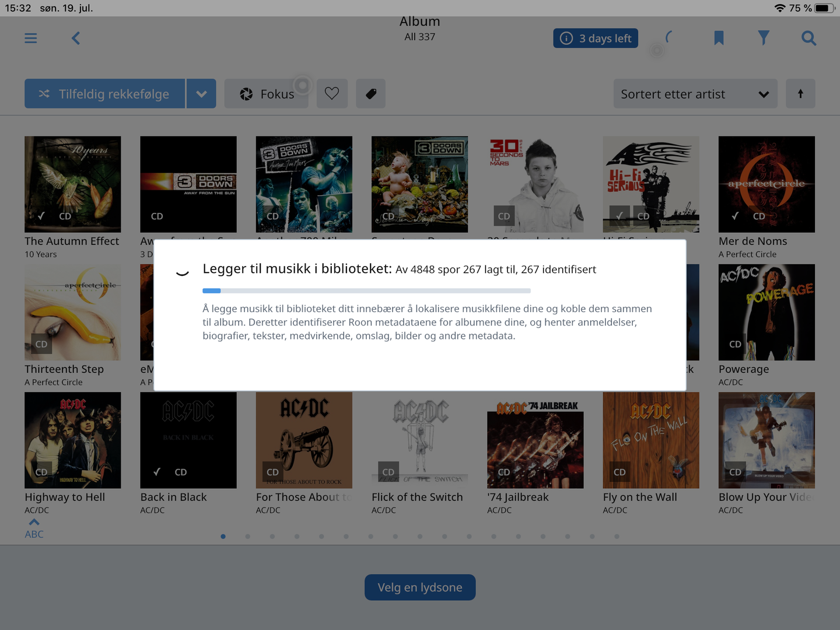Tap the activity spinner in header

pos(669,38)
